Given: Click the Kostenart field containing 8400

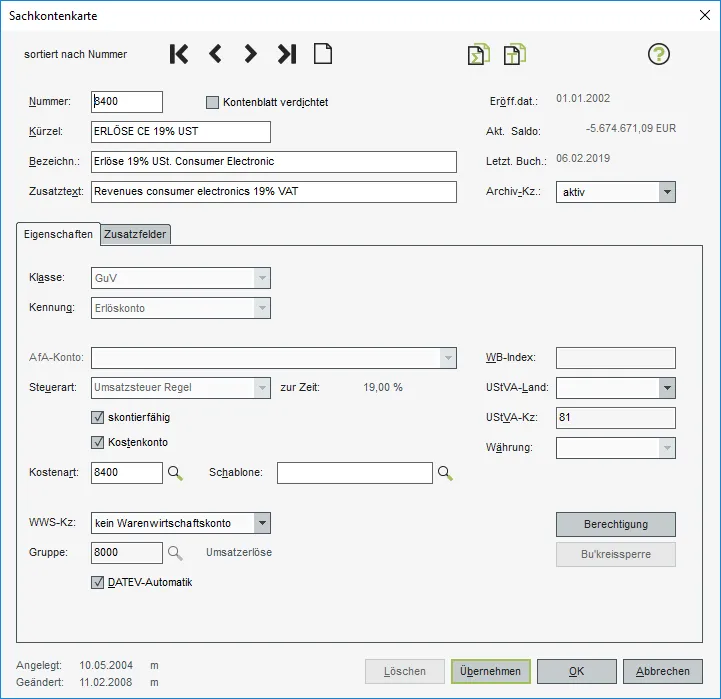Looking at the screenshot, I should (127, 473).
